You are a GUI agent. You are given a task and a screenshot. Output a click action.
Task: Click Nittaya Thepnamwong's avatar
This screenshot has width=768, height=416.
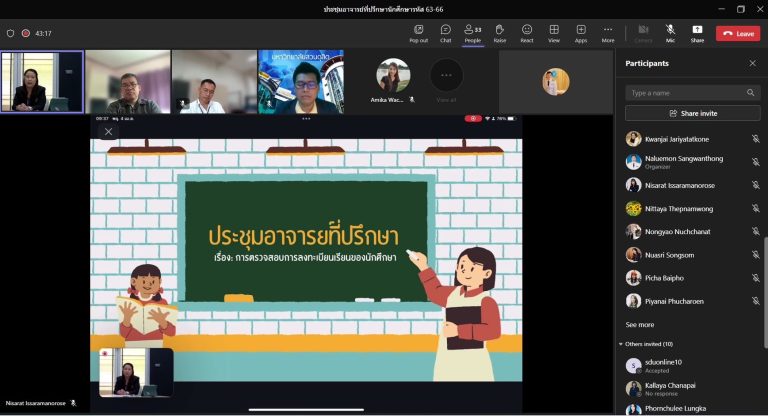coord(633,208)
